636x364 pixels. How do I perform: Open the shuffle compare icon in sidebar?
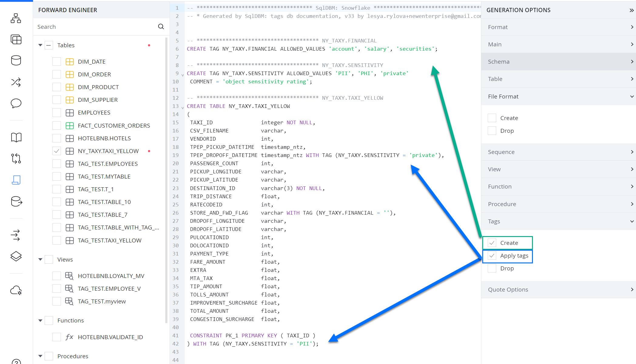point(16,82)
